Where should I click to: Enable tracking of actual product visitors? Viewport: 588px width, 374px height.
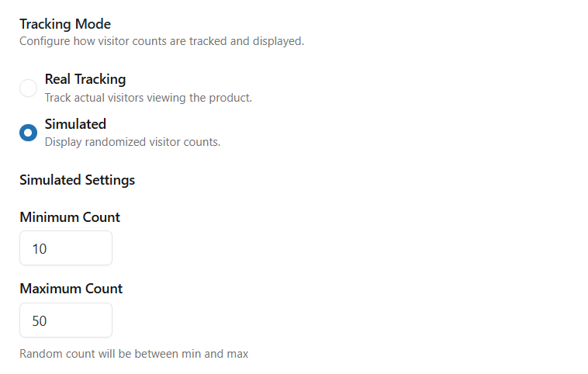coord(28,88)
